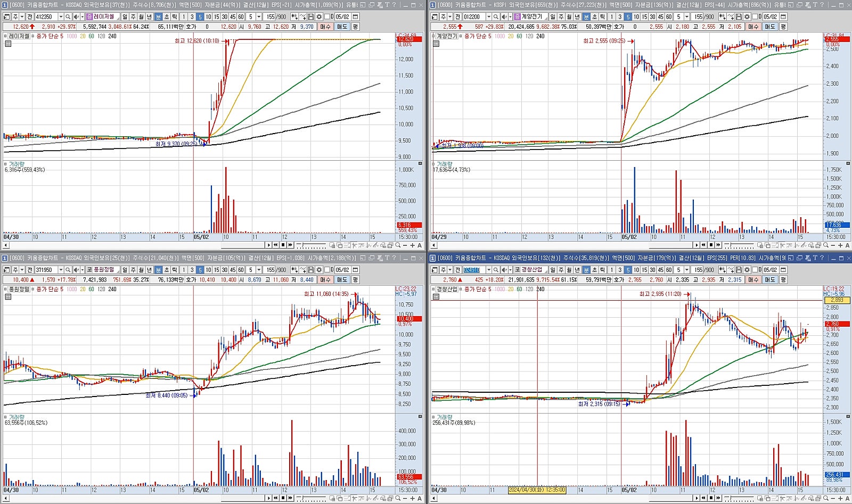Screen dimensions: 852x504
Task: Play chart replay in 레이저쎌 window
Action: click(269, 245)
